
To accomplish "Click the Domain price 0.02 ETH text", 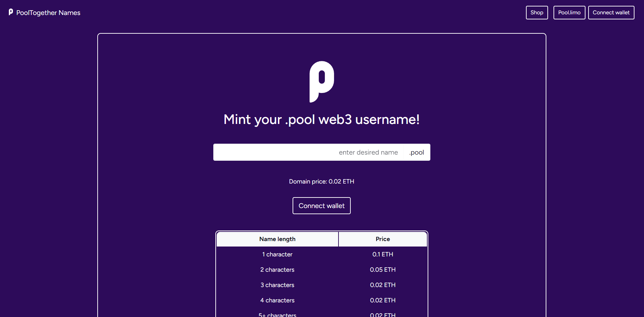I will (321, 181).
